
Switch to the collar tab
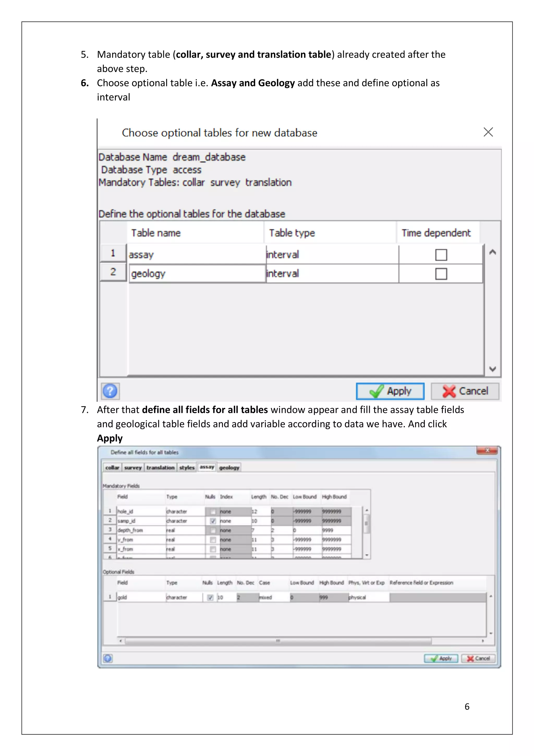pyautogui.click(x=112, y=468)
